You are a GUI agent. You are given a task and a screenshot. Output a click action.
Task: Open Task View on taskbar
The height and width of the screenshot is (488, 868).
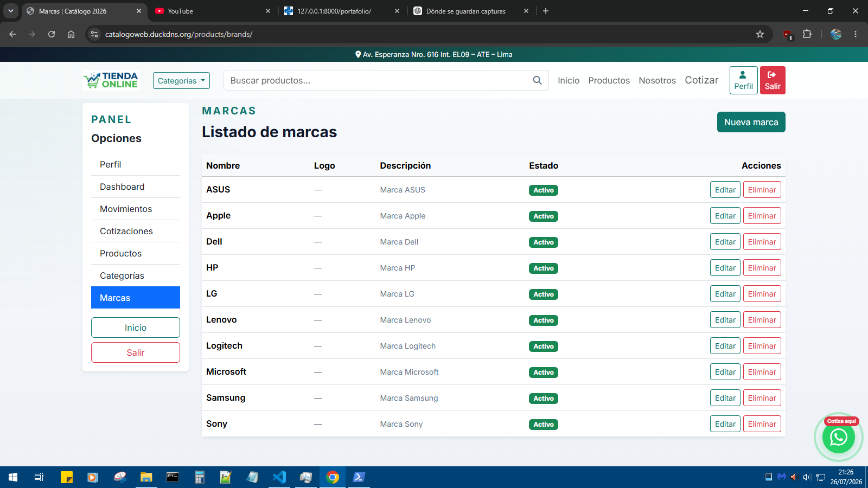pos(39,477)
